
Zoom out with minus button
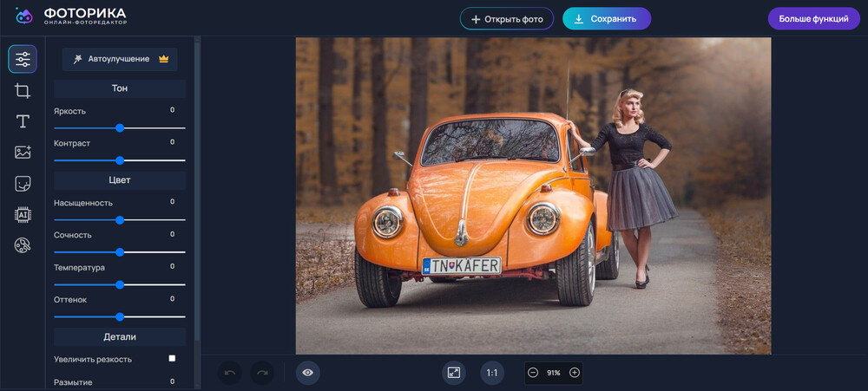pyautogui.click(x=533, y=373)
